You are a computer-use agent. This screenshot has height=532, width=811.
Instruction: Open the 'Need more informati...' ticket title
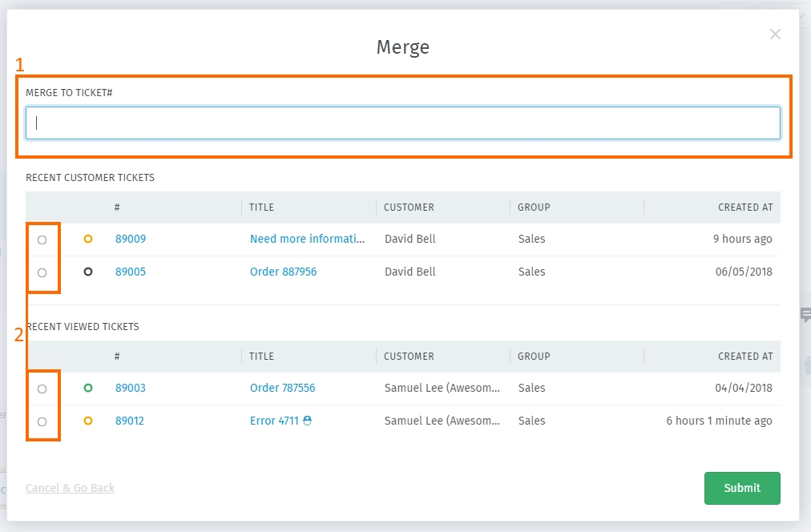[307, 239]
